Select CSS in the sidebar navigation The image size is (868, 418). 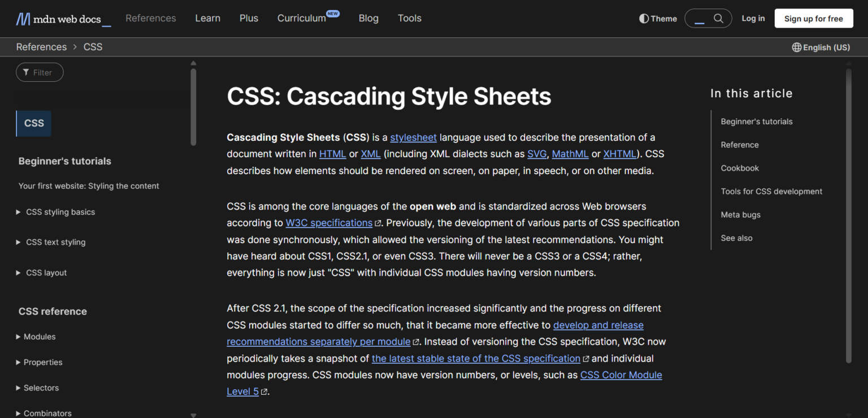click(33, 123)
